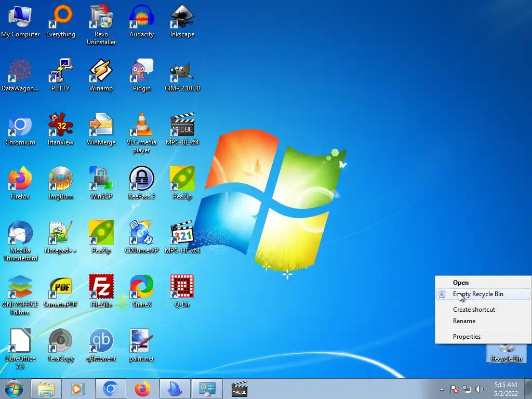Open the Action Center flag icon
Screen dimensions: 532x399
pyautogui.click(x=455, y=389)
